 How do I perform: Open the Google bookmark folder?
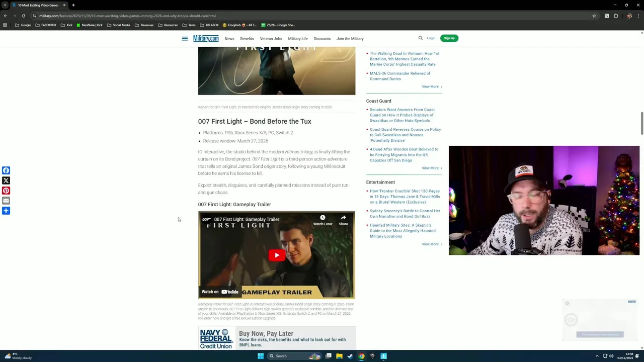23,25
